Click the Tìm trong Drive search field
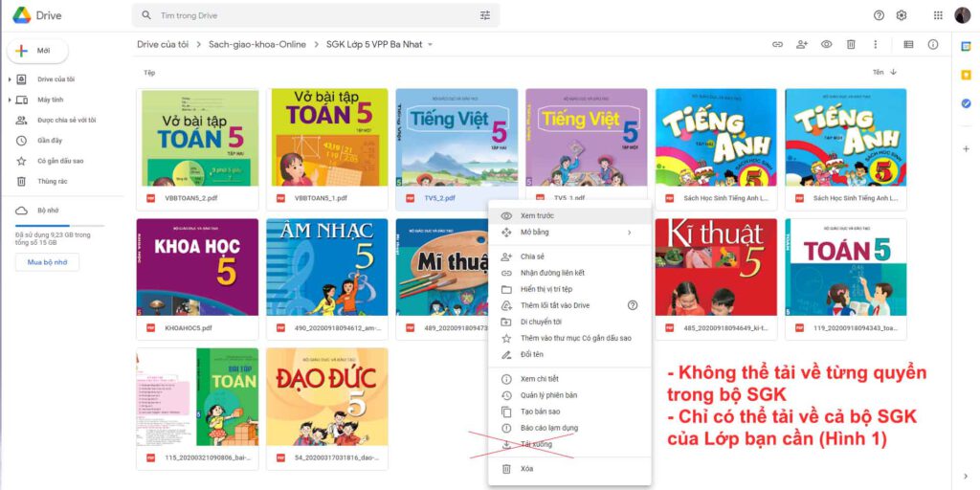This screenshot has height=490, width=980. pyautogui.click(x=316, y=15)
